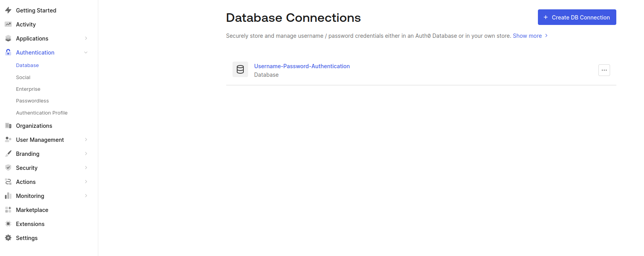
Task: Click the Organizations building icon
Action: 8,125
